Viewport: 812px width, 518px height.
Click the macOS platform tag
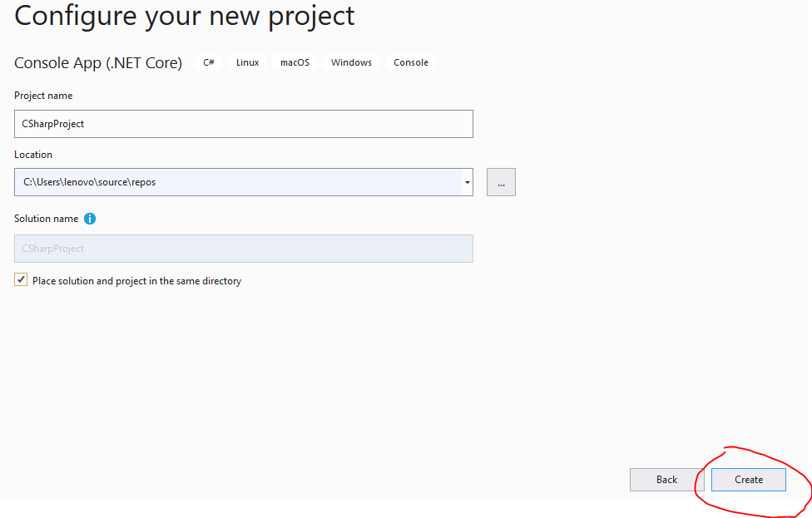click(x=295, y=62)
